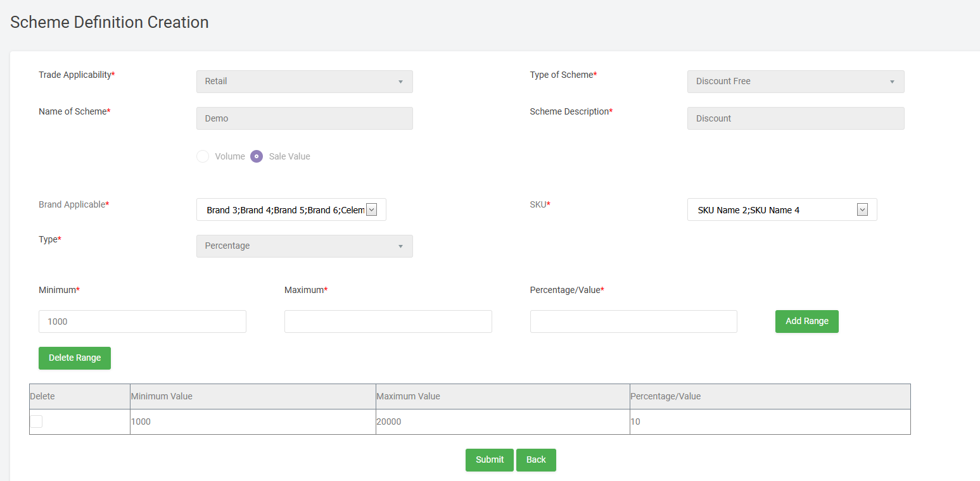Click the empty Maximum input field
980x481 pixels.
[x=388, y=322]
